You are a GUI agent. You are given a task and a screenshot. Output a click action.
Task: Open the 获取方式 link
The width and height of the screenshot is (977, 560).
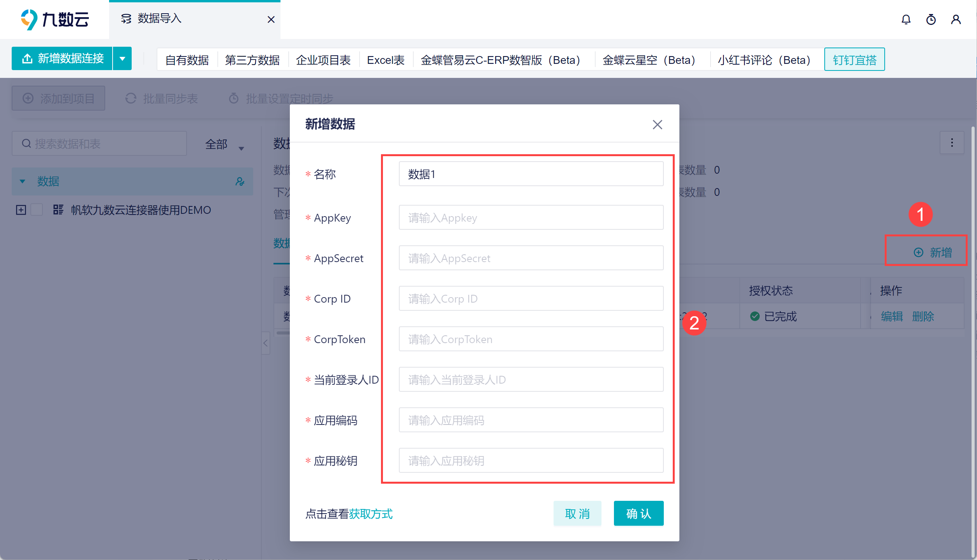click(370, 514)
